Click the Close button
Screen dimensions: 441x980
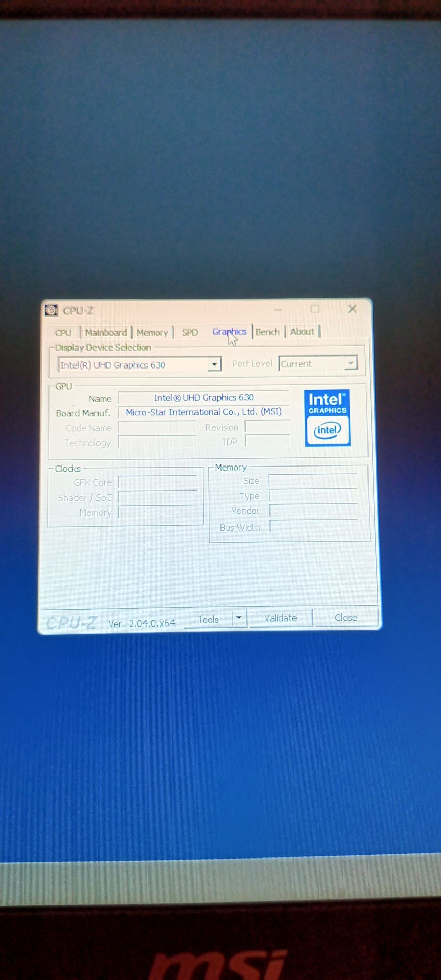(346, 617)
